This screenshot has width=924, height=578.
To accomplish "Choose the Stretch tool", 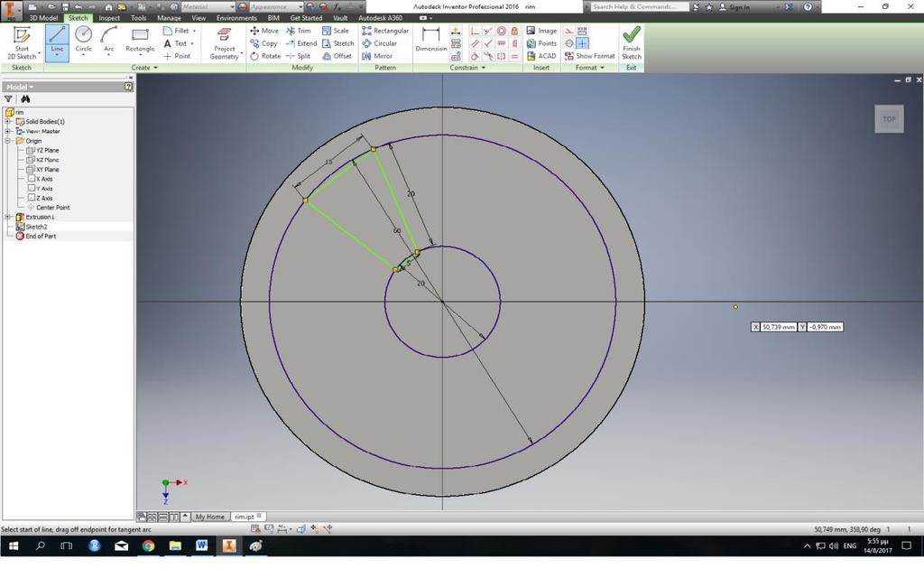I will pyautogui.click(x=337, y=43).
